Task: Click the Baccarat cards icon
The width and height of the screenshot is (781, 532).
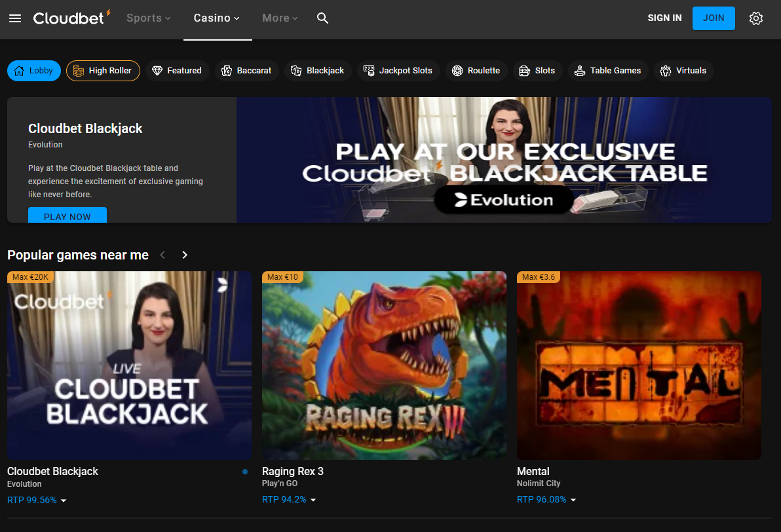Action: click(x=227, y=71)
